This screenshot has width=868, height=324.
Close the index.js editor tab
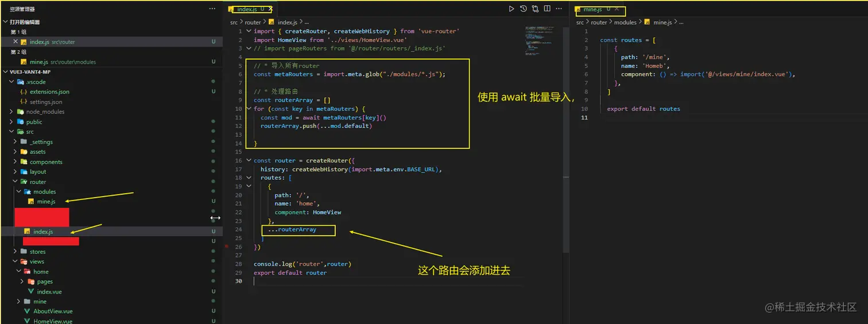coord(270,9)
